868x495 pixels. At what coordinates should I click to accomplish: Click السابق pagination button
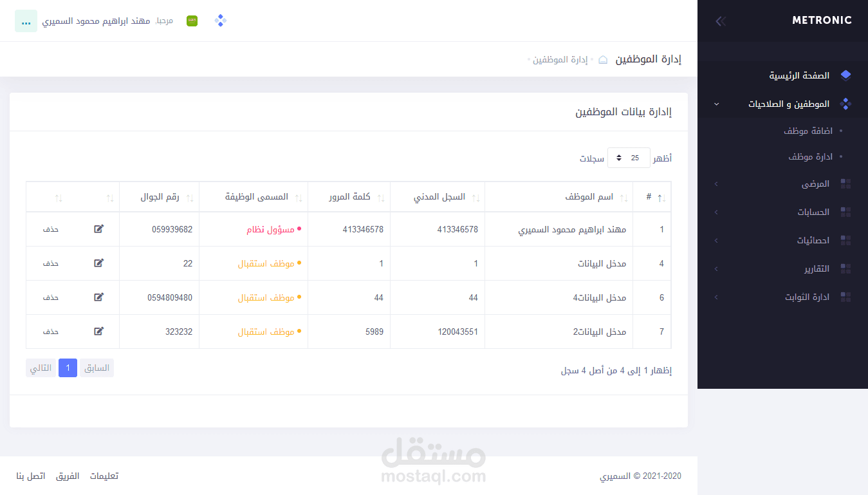pyautogui.click(x=97, y=368)
